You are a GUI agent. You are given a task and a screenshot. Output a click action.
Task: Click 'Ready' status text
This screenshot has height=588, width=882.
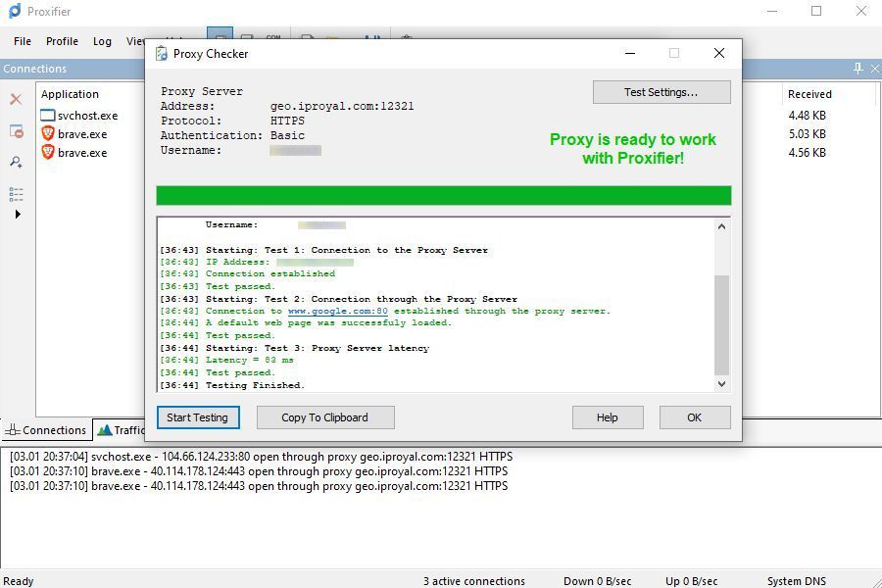tap(19, 581)
